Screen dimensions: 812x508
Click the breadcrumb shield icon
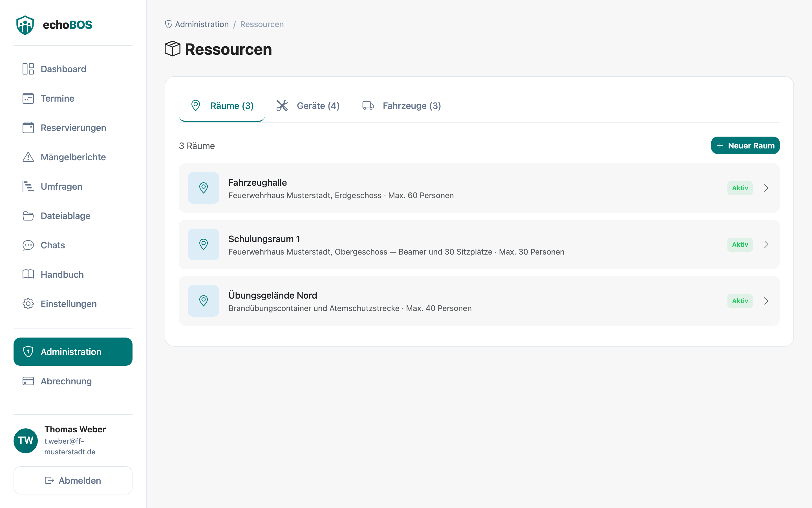pos(169,24)
